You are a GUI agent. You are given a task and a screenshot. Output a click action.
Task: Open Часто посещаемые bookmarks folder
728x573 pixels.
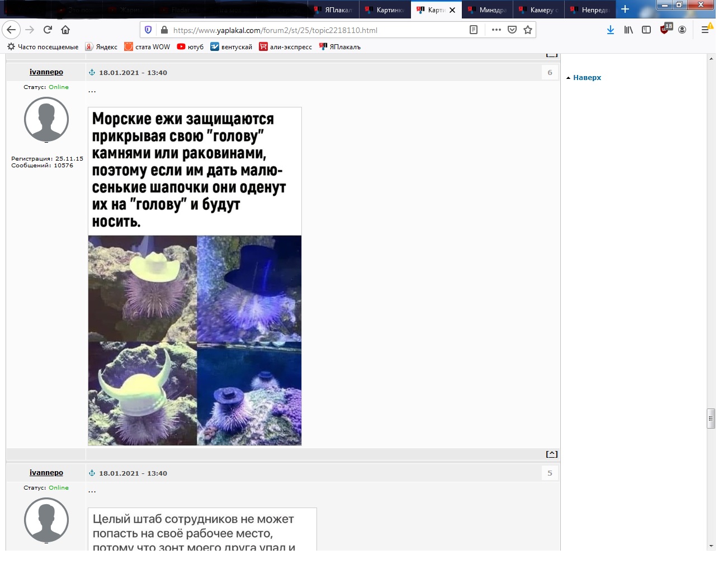pyautogui.click(x=43, y=46)
